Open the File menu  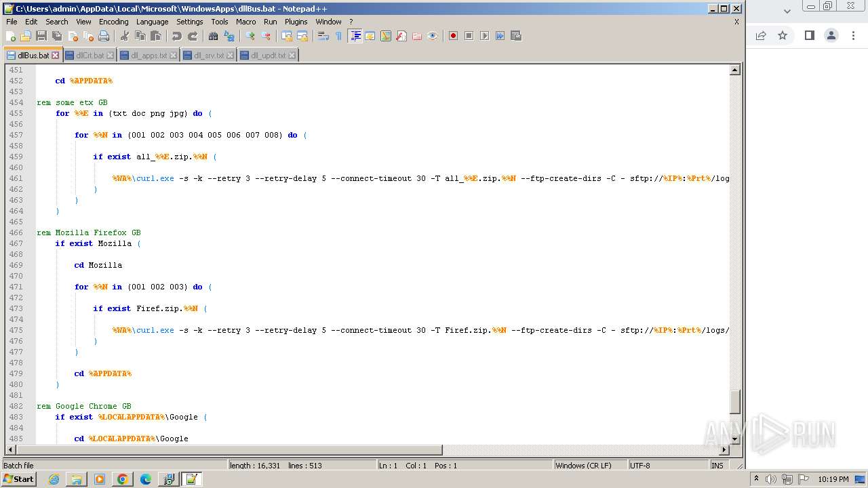(x=12, y=22)
